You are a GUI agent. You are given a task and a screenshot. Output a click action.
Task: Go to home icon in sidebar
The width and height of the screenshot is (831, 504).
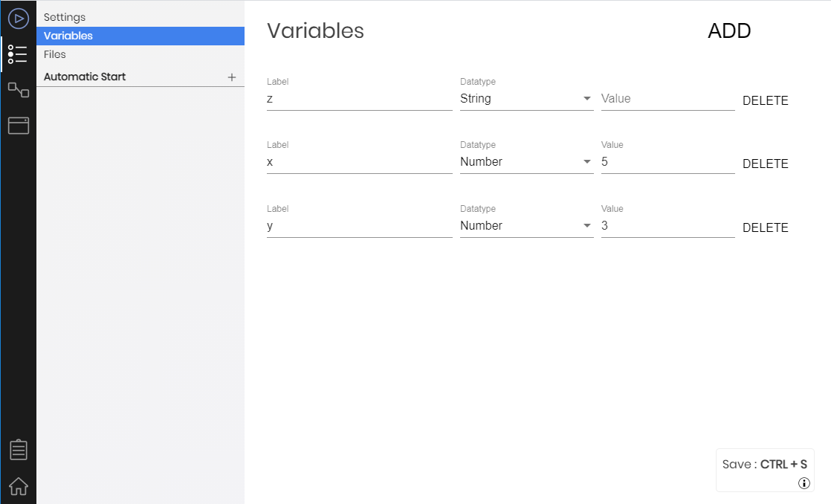pyautogui.click(x=19, y=486)
